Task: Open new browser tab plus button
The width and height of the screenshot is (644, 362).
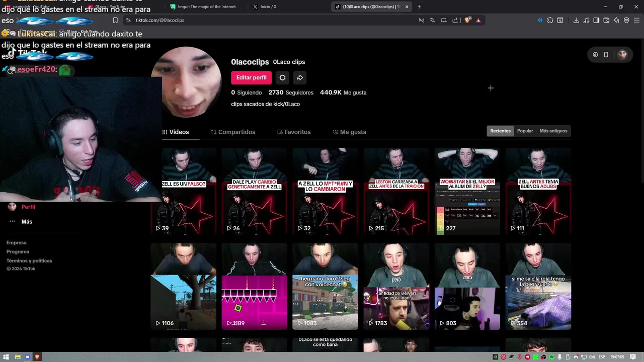Action: (x=419, y=7)
